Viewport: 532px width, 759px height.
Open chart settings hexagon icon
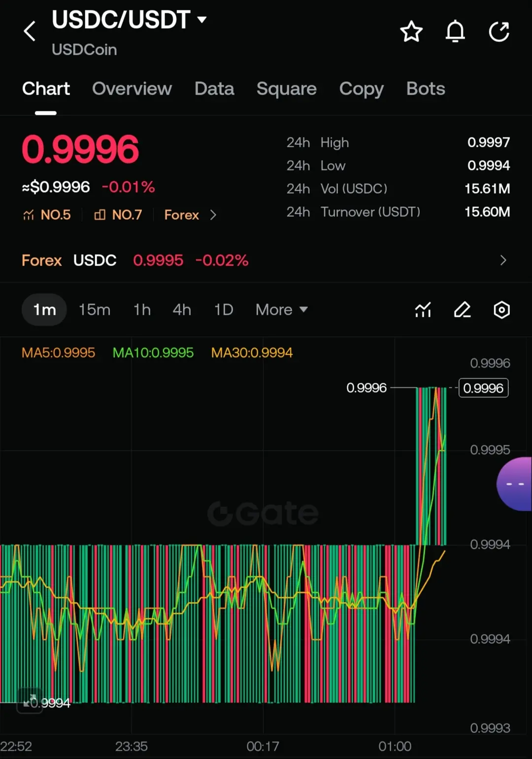[501, 310]
